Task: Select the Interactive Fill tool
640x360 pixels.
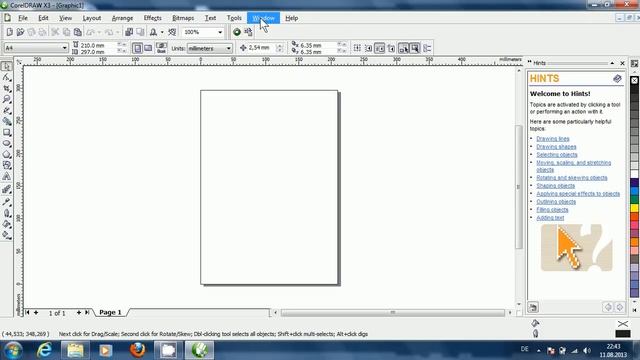Action: point(7,235)
